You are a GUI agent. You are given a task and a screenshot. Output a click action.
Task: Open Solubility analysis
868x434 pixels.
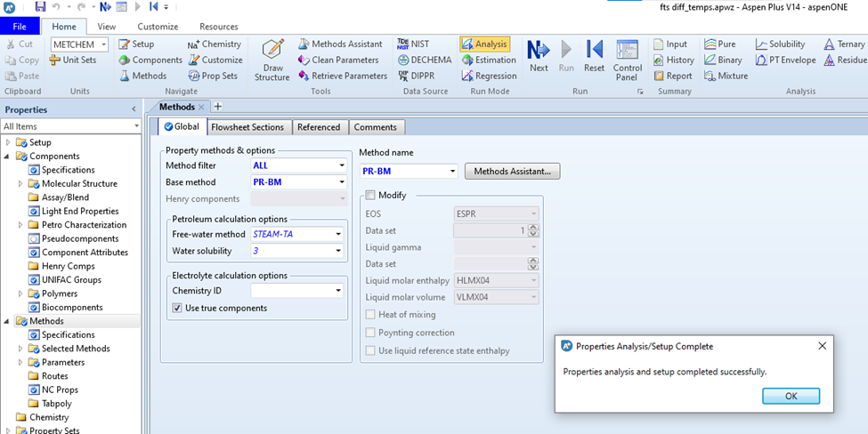tap(780, 44)
